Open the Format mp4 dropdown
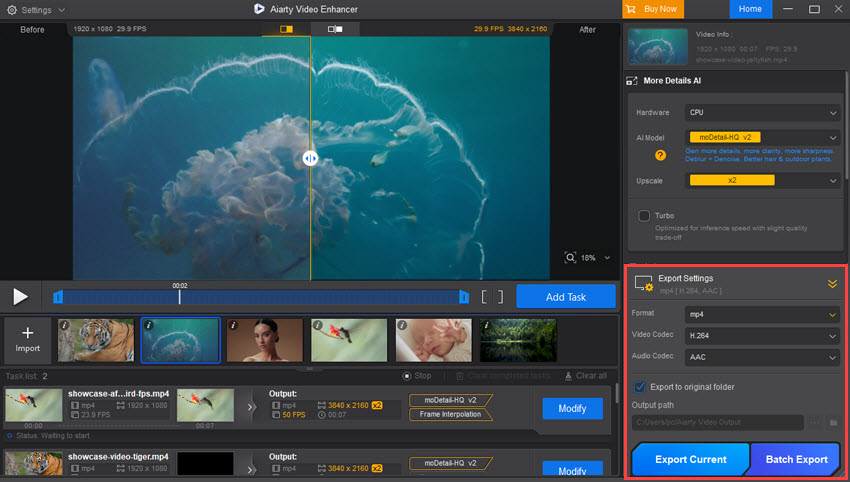850x482 pixels. pyautogui.click(x=762, y=314)
